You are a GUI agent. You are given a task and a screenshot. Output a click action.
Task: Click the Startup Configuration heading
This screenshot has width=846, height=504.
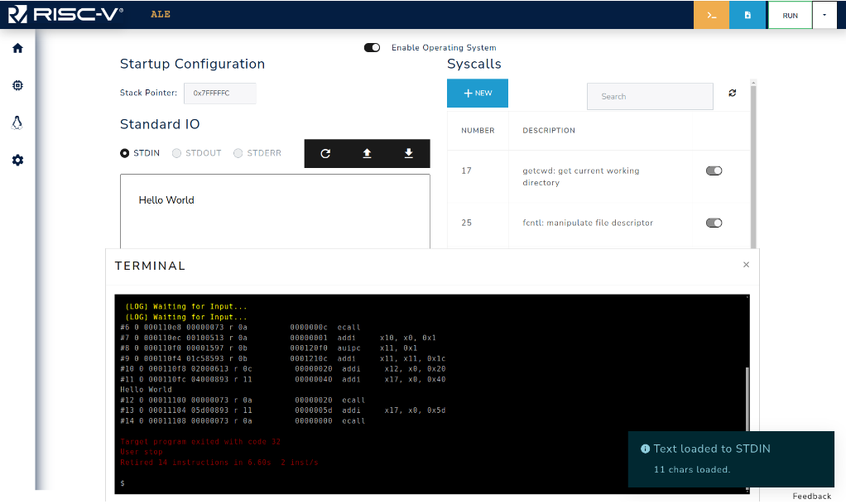pos(192,65)
